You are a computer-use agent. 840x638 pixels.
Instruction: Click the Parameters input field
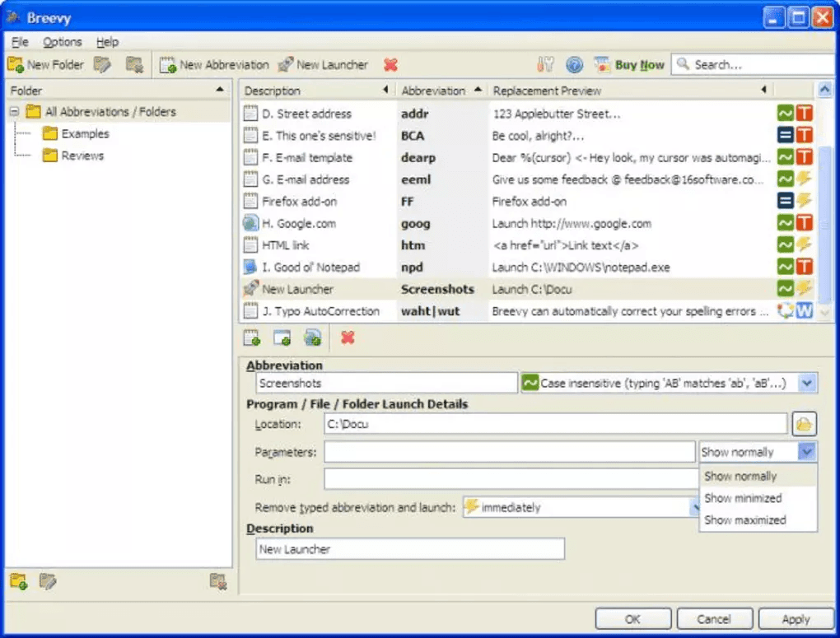(510, 452)
